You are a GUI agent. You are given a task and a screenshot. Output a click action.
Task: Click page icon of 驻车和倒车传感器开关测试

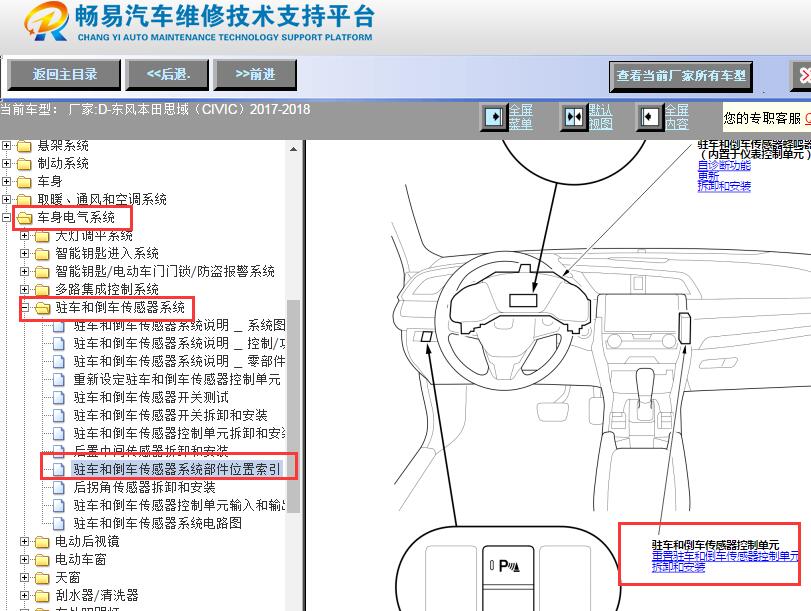(59, 398)
